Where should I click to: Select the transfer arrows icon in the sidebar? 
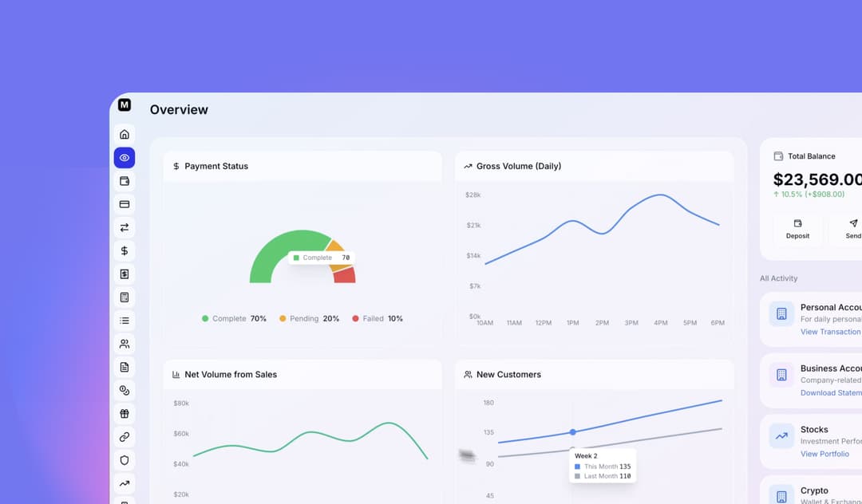coord(124,227)
